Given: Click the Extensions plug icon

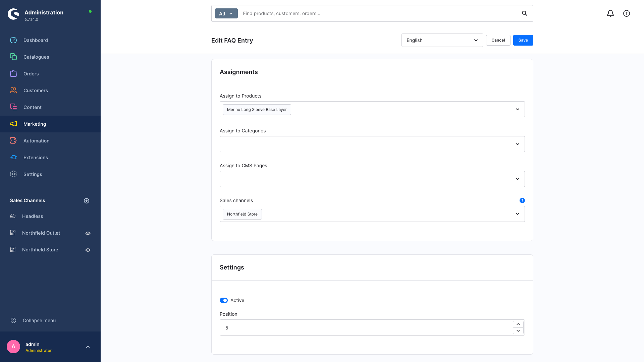Looking at the screenshot, I should 13,158.
